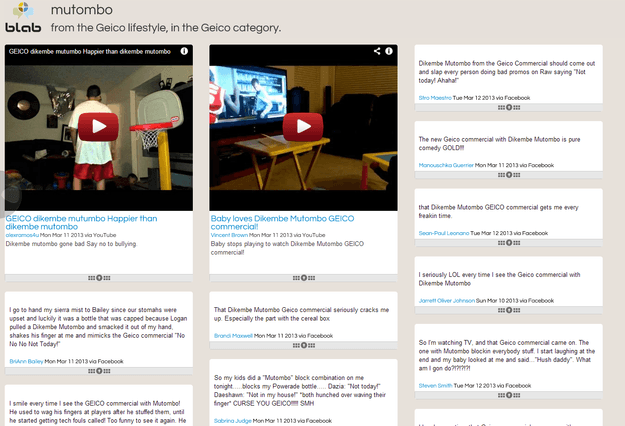Click video title bar 'GEICO dikembe mutumbo Happier than'
Viewport: 625px width, 426px height.
pos(90,51)
